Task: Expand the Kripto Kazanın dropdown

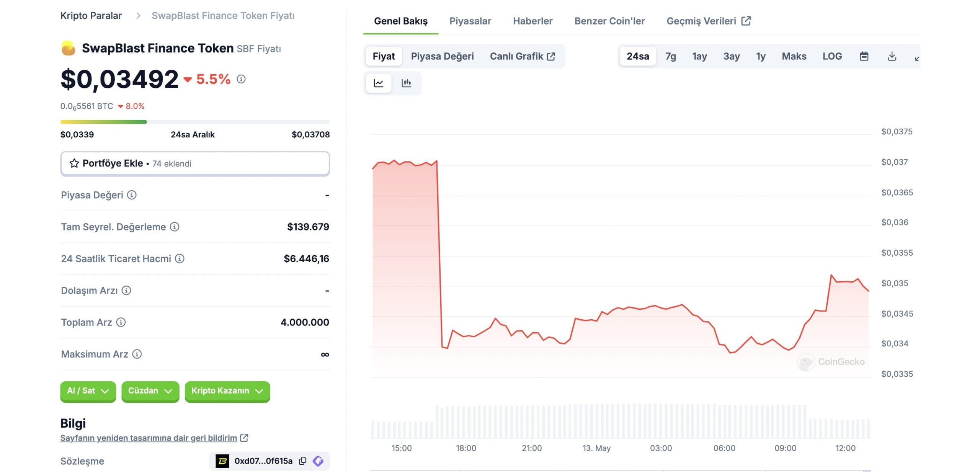Action: [227, 391]
